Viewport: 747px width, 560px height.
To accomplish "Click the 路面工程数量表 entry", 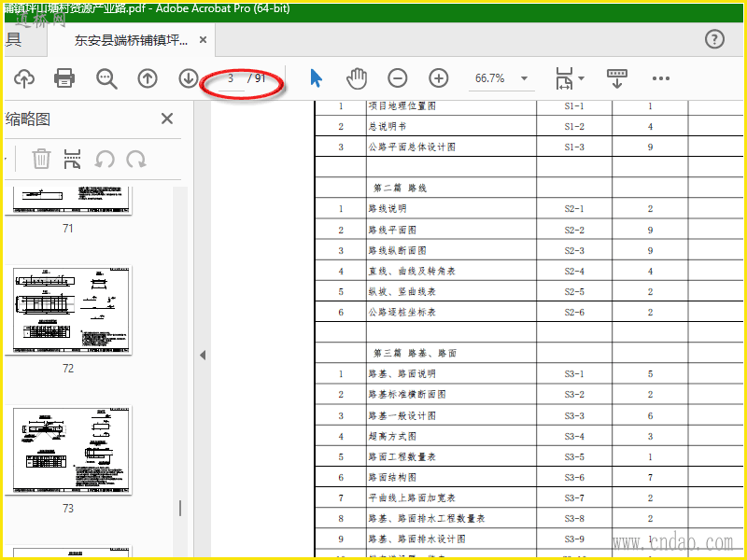I will (402, 456).
